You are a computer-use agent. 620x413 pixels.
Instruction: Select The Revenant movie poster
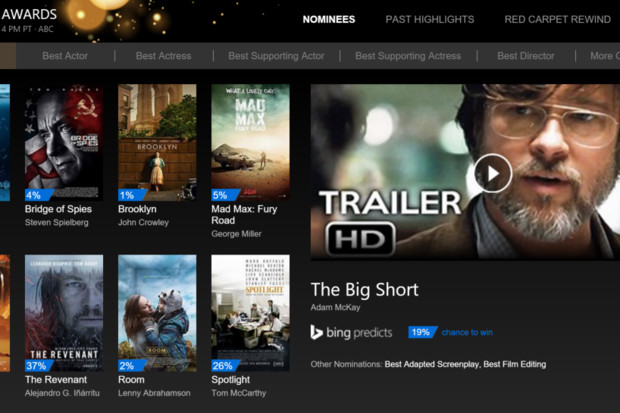tap(63, 312)
